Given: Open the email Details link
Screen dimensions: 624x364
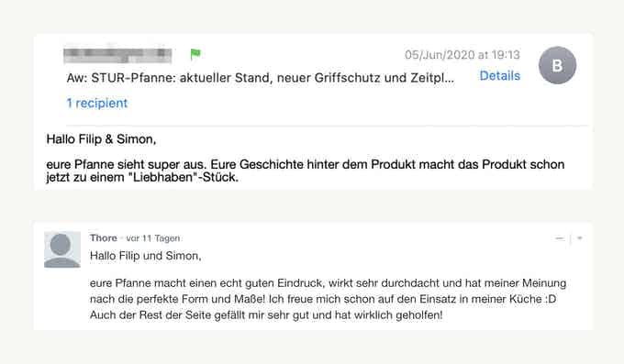Looking at the screenshot, I should click(500, 75).
